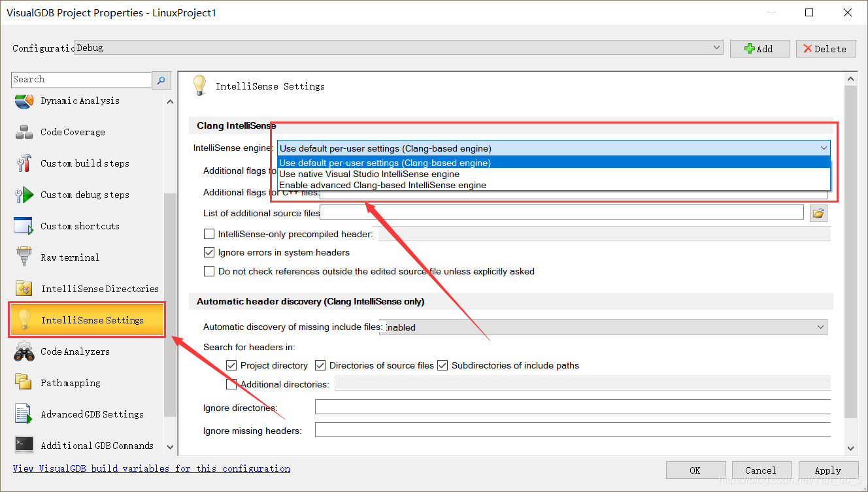
Task: Open Code Analyzers binoculars icon
Action: (24, 352)
